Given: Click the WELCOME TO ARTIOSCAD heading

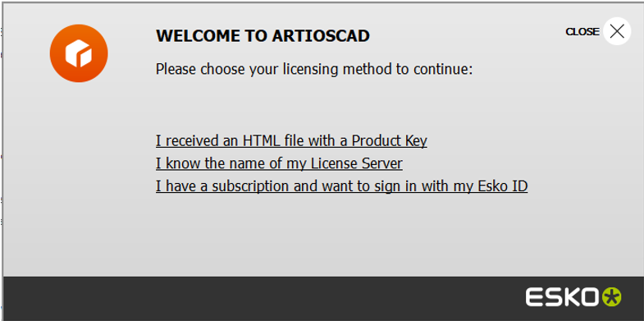Looking at the screenshot, I should (x=263, y=36).
